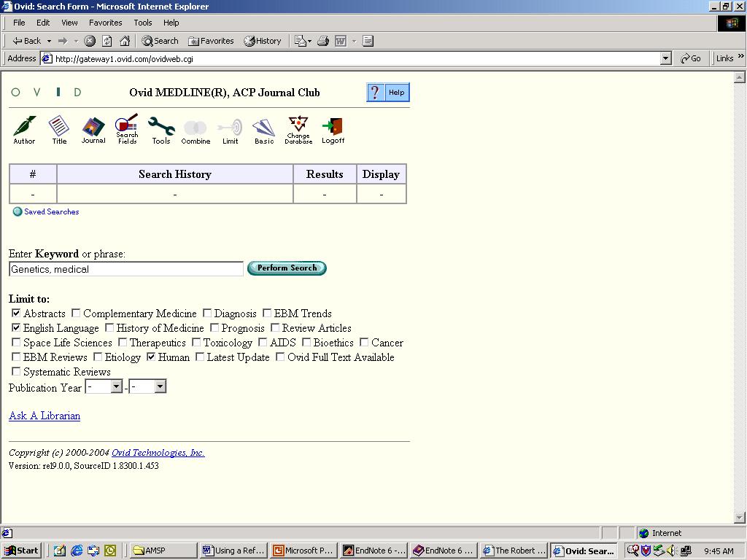Screen dimensions: 747x560
Task: Click the Mail toolbar icon
Action: (300, 41)
